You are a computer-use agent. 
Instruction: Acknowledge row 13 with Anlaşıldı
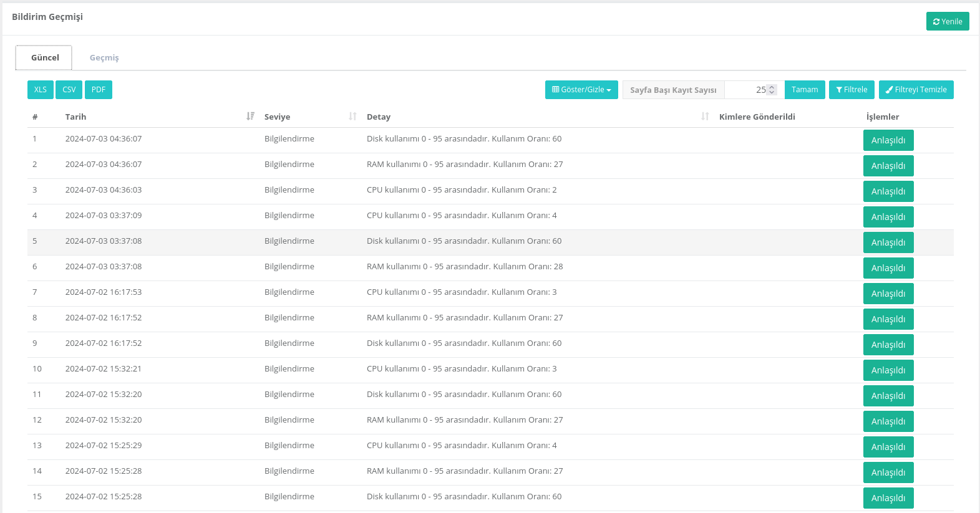[888, 447]
